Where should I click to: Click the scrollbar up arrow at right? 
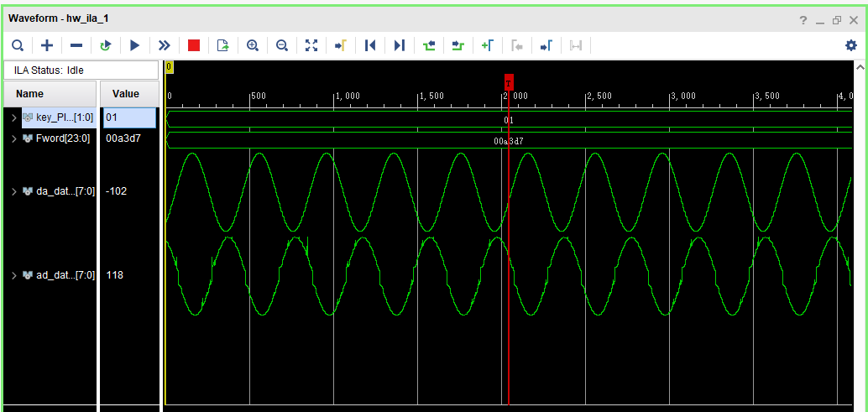tap(860, 67)
